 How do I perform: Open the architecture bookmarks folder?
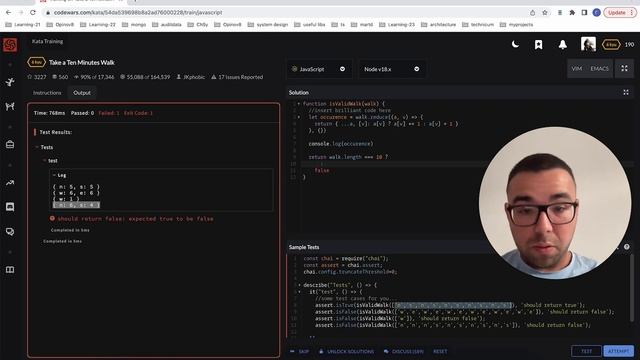coord(438,24)
